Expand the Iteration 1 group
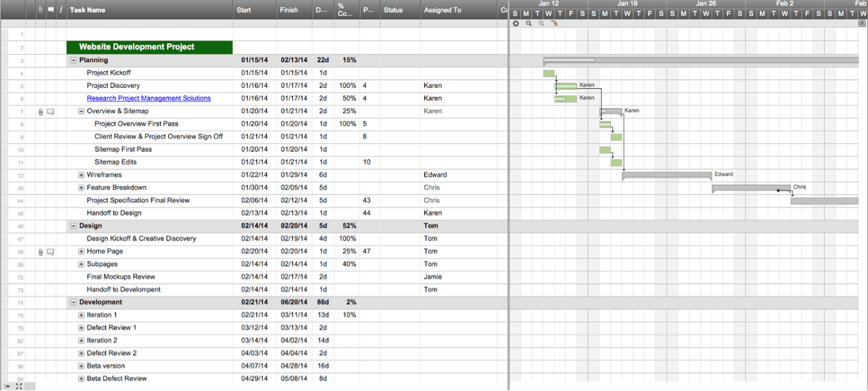This screenshot has width=868, height=391. click(81, 315)
